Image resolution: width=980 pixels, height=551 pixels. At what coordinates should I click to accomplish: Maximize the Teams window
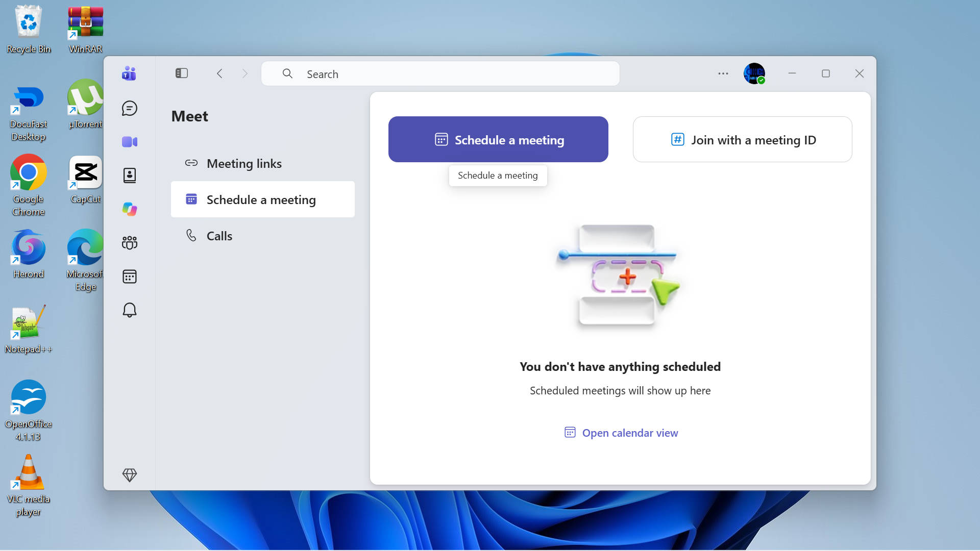tap(826, 73)
